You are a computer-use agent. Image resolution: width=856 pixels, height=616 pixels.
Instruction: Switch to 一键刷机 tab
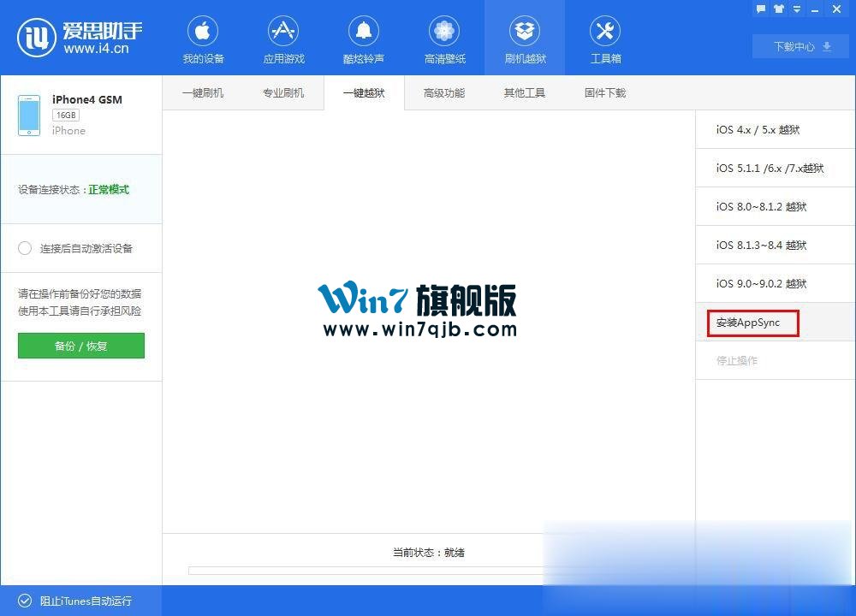pos(203,92)
